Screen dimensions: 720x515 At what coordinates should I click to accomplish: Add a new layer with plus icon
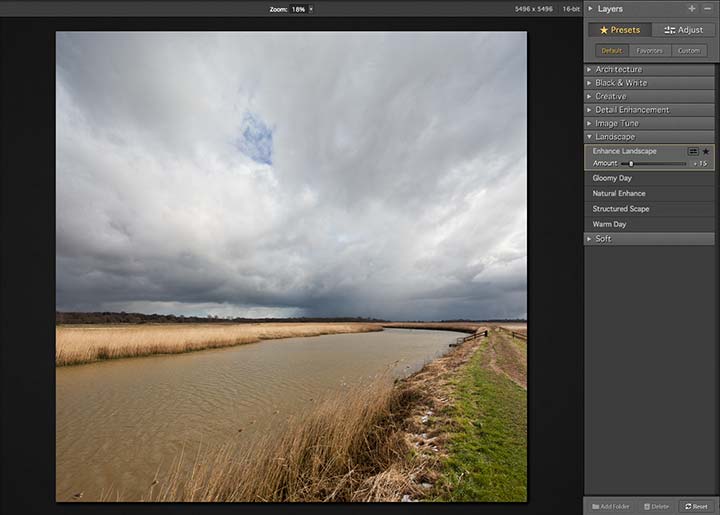692,8
